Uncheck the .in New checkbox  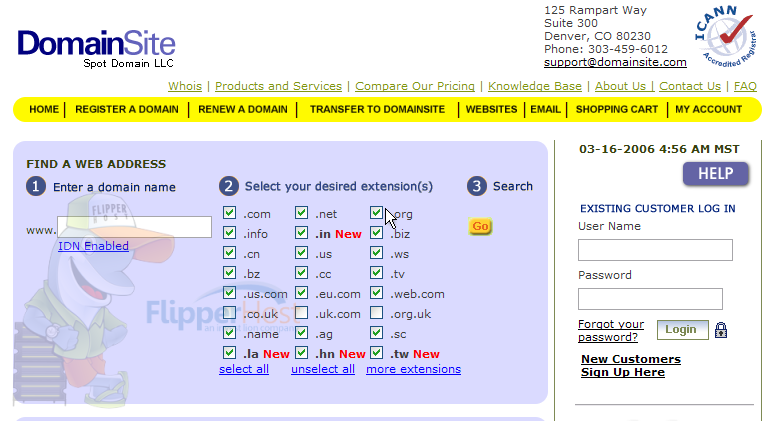[301, 233]
